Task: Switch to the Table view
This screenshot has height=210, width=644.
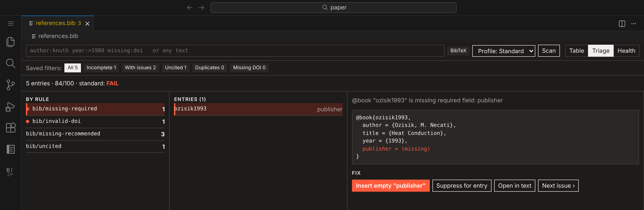Action: pos(576,51)
